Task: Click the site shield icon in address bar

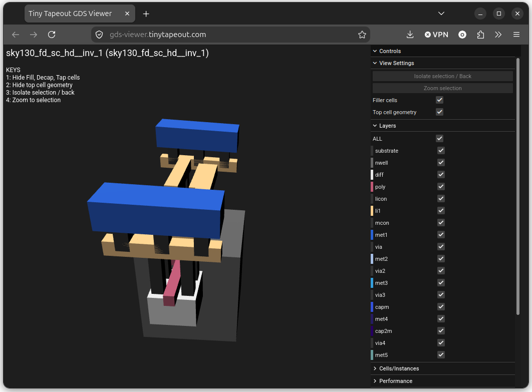Action: tap(99, 35)
